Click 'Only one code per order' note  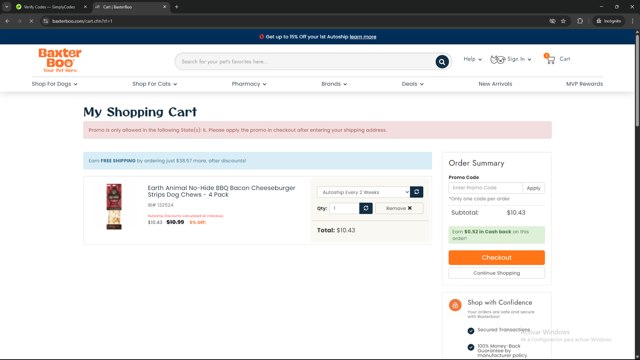coord(479,199)
